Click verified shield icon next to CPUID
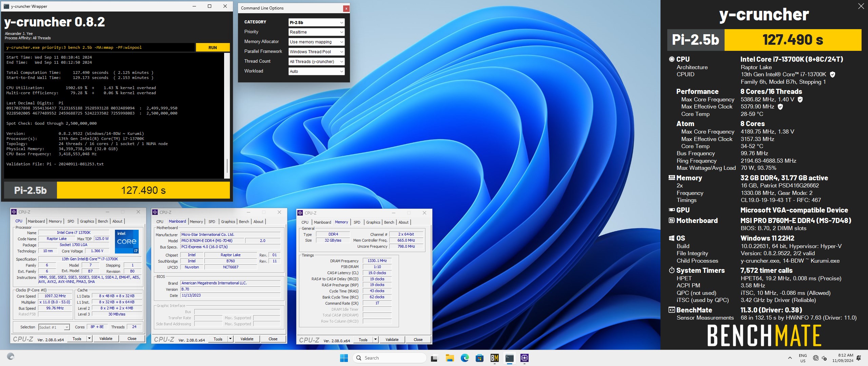The image size is (868, 366). pyautogui.click(x=832, y=75)
